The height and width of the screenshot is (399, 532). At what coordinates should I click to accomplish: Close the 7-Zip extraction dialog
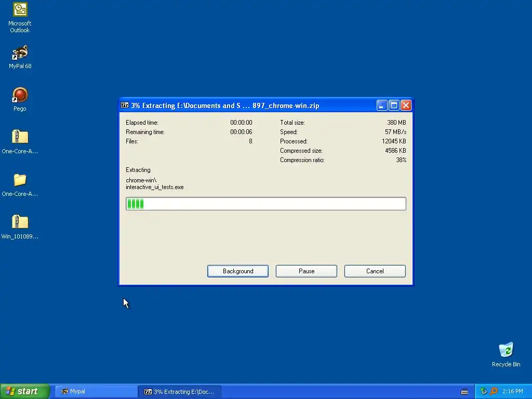(406, 105)
